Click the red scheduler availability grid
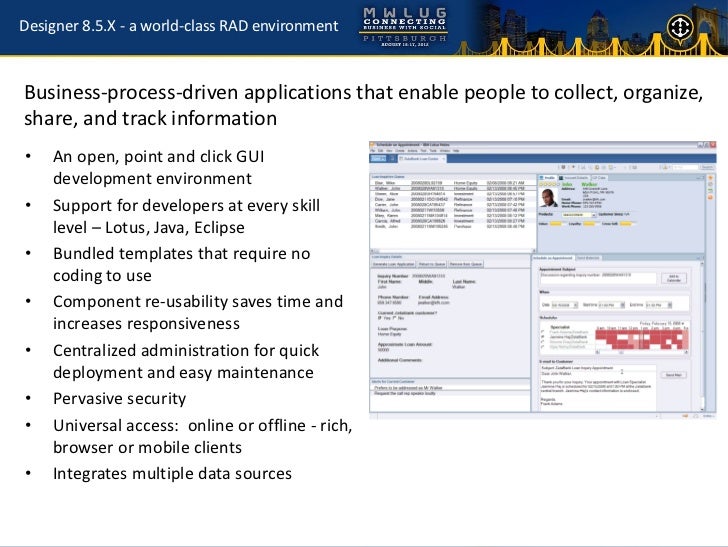This screenshot has width=728, height=547. click(x=642, y=339)
